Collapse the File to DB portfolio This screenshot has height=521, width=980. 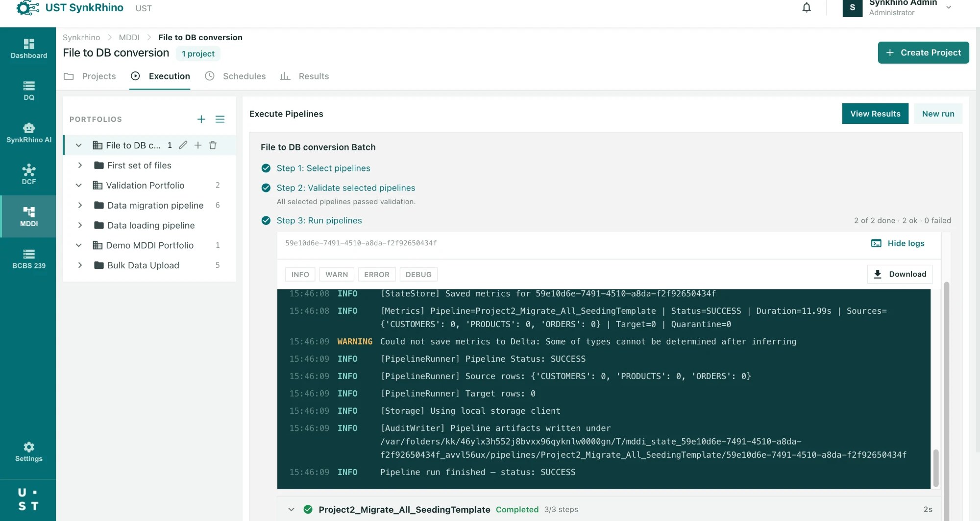78,145
